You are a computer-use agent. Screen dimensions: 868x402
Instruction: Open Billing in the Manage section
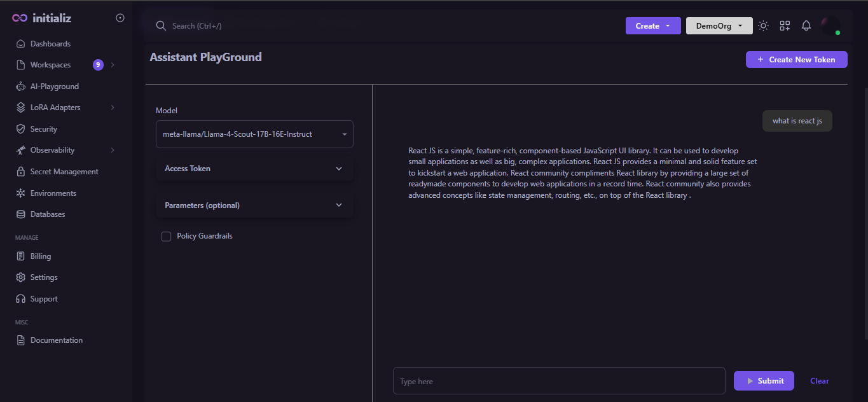[x=41, y=256]
